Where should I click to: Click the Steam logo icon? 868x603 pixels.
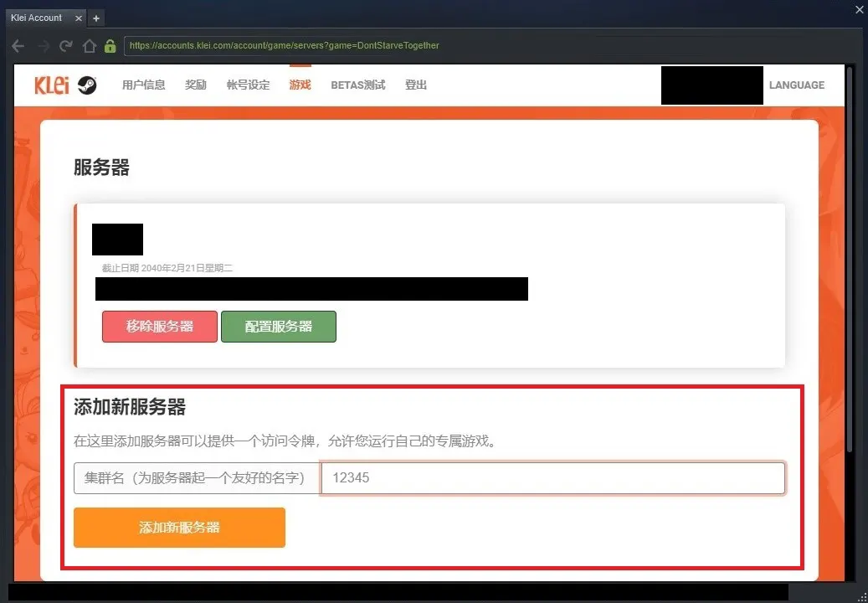(x=87, y=85)
